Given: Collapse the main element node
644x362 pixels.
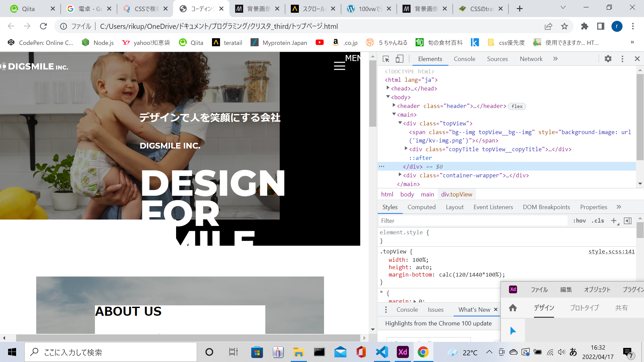Looking at the screenshot, I should click(x=394, y=114).
